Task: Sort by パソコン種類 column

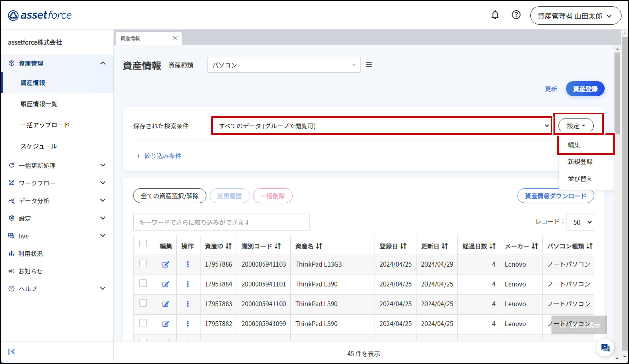Action: coord(589,246)
